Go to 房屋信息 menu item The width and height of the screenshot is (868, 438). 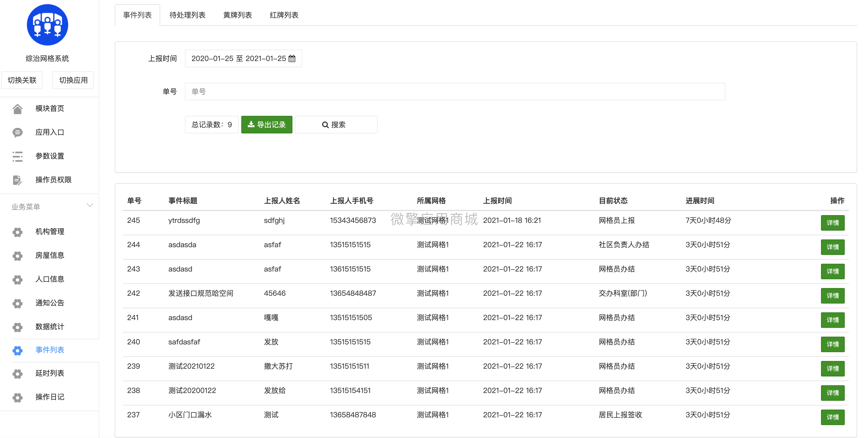click(x=50, y=255)
